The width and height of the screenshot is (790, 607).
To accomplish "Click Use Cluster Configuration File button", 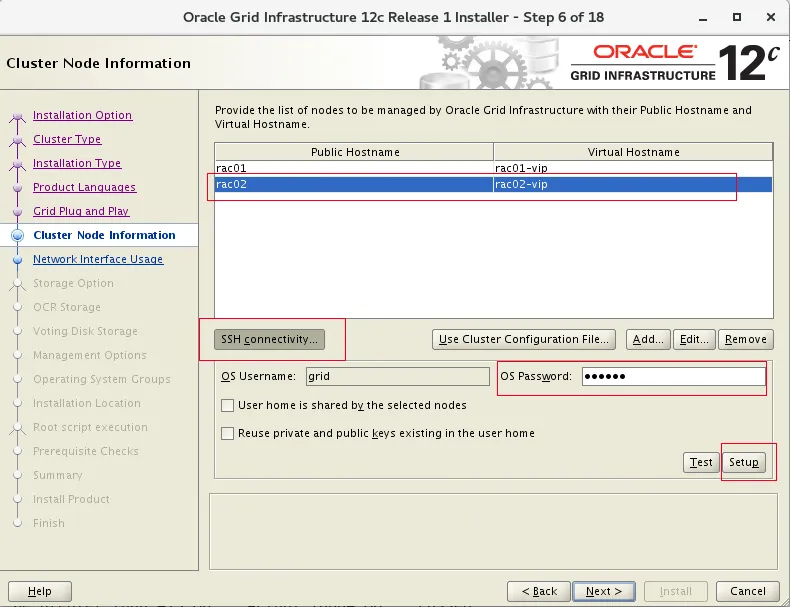I will pos(524,340).
